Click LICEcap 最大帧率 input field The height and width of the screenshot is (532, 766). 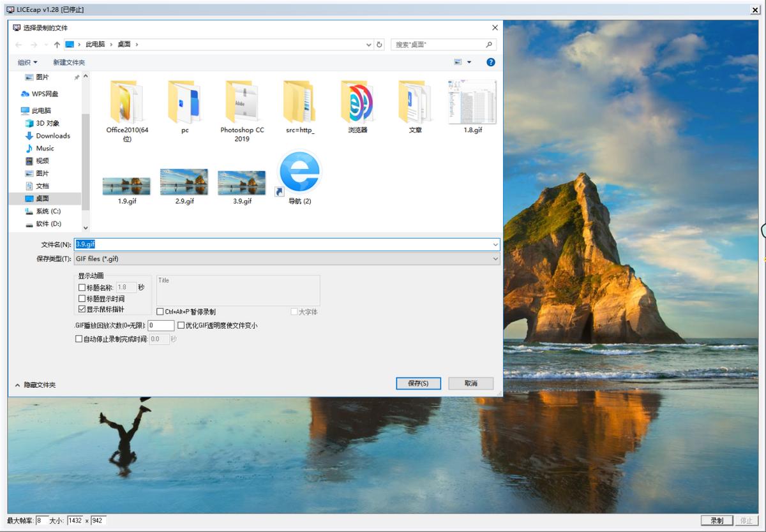point(42,521)
